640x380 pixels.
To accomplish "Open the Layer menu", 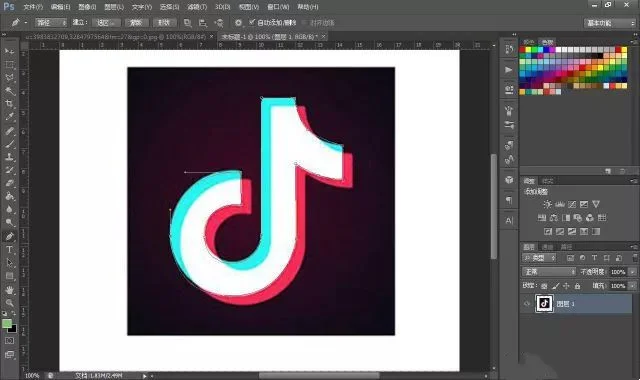I will [x=114, y=7].
